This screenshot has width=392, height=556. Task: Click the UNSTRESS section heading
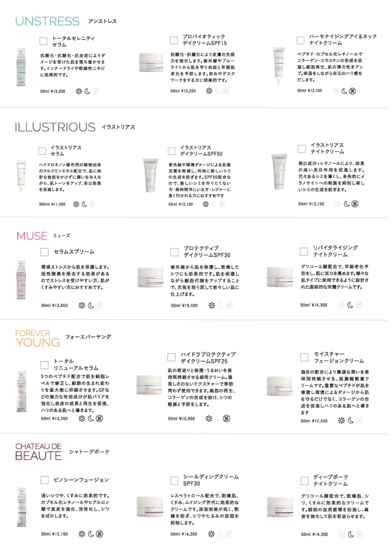(x=47, y=21)
